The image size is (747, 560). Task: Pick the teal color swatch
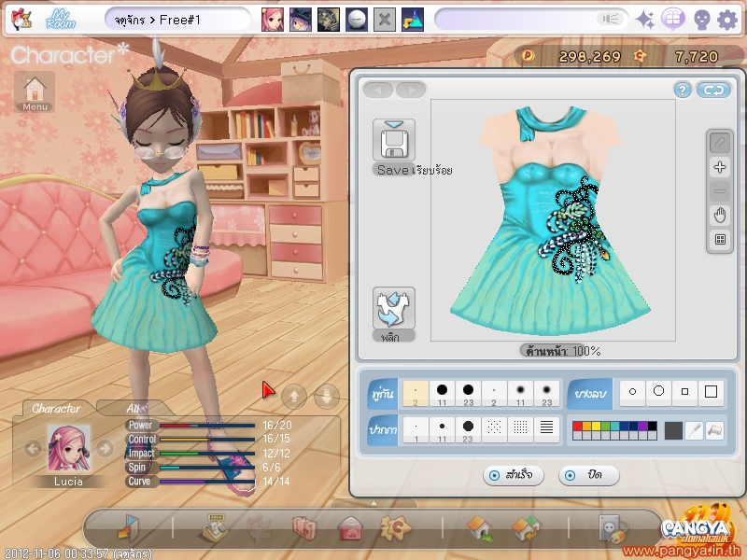point(614,426)
